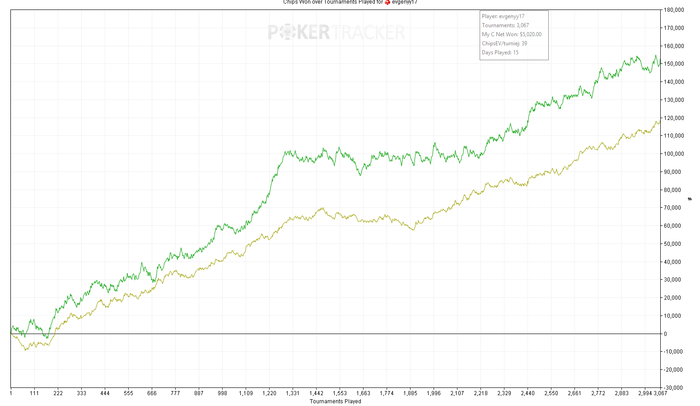Viewport: 700px width, 406px height.
Task: Click the x-axis label 2,107
Action: pyautogui.click(x=457, y=393)
